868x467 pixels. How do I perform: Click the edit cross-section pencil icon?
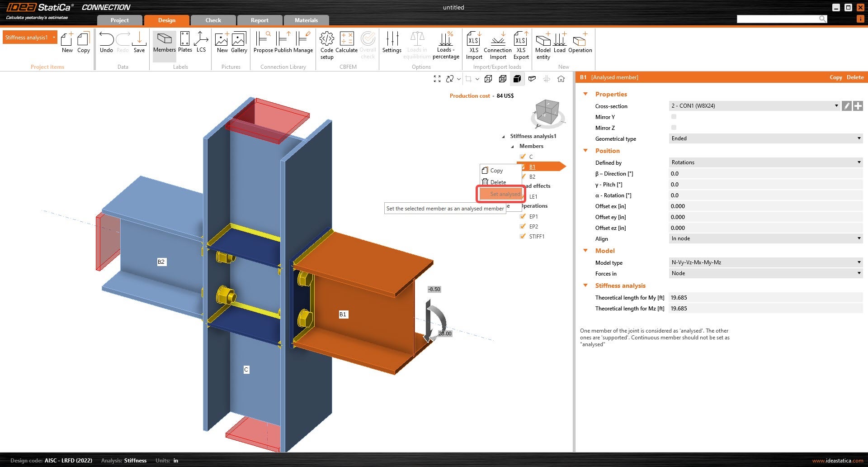847,106
